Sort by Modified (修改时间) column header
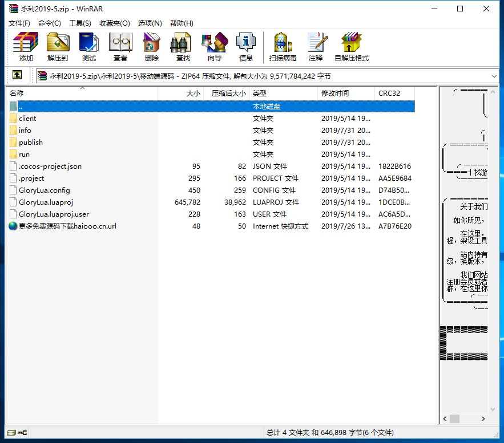The image size is (504, 443). point(346,93)
